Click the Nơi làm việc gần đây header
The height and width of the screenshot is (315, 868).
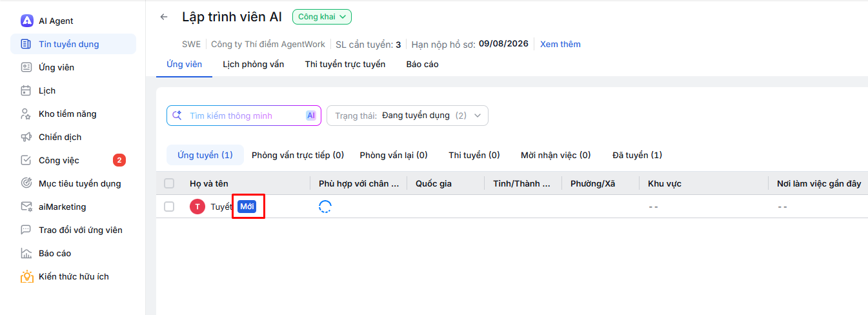pos(819,183)
